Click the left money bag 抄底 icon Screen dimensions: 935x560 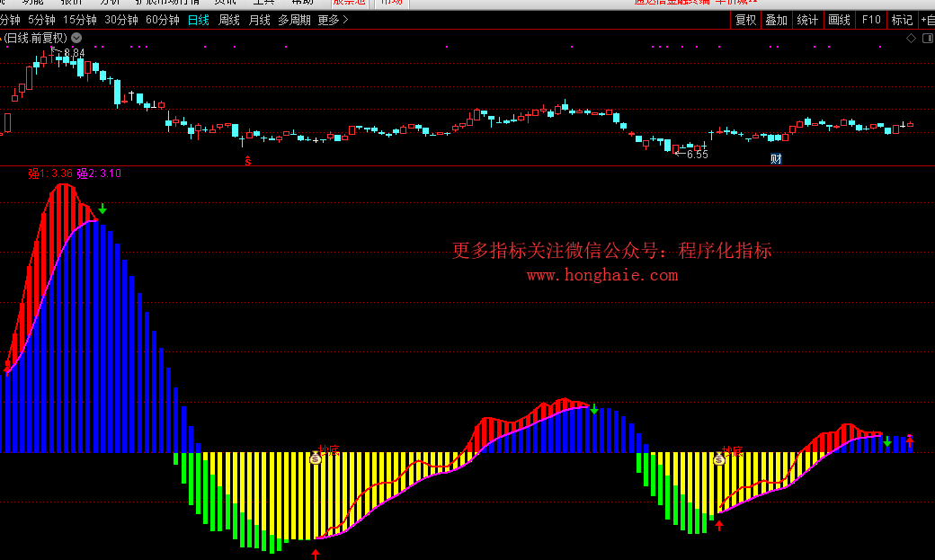pos(316,459)
